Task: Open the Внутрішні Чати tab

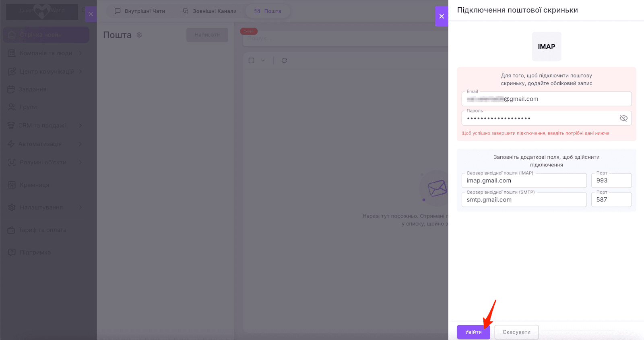Action: [140, 11]
